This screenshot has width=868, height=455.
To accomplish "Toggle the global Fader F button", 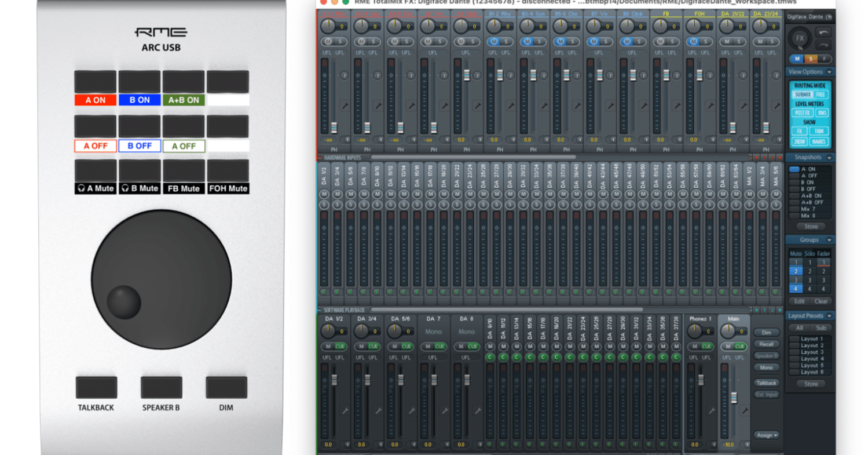I will 825,59.
